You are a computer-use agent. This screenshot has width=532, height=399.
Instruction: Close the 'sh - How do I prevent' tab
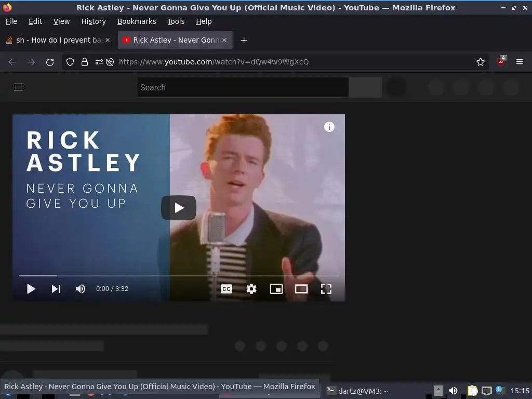108,40
